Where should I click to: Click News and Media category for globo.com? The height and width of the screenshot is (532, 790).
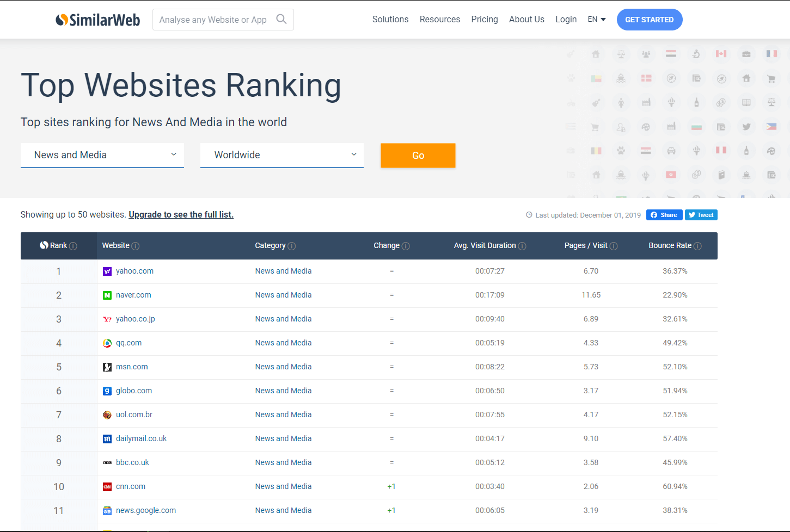point(283,391)
